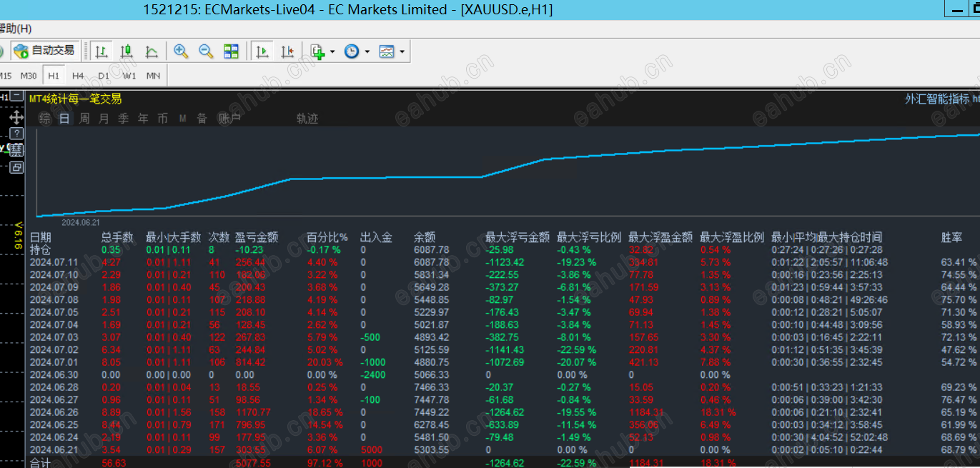Switch to the 月 monthly tab
This screenshot has width=980, height=468.
(104, 119)
